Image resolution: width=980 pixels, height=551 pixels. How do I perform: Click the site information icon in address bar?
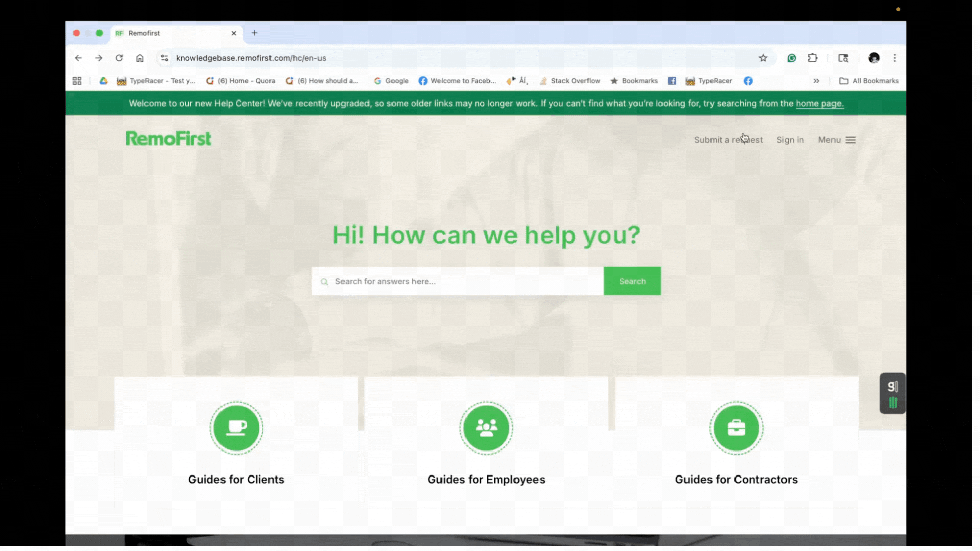click(164, 58)
